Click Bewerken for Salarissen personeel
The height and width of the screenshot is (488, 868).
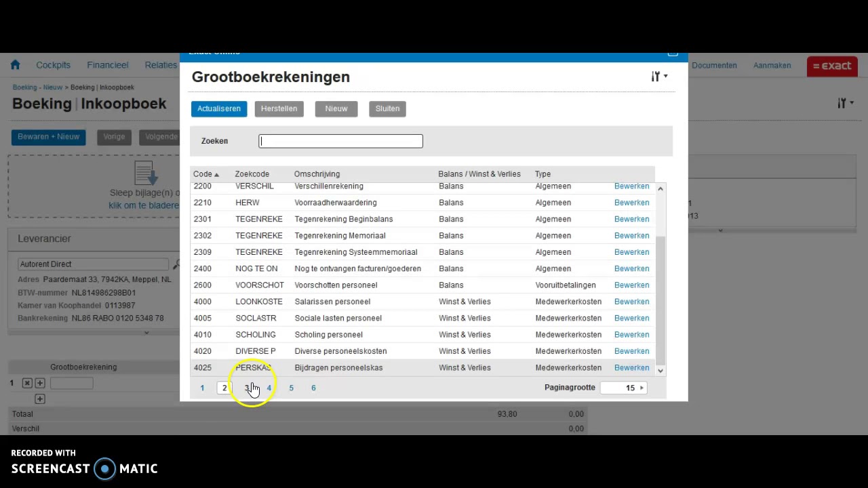tap(631, 302)
